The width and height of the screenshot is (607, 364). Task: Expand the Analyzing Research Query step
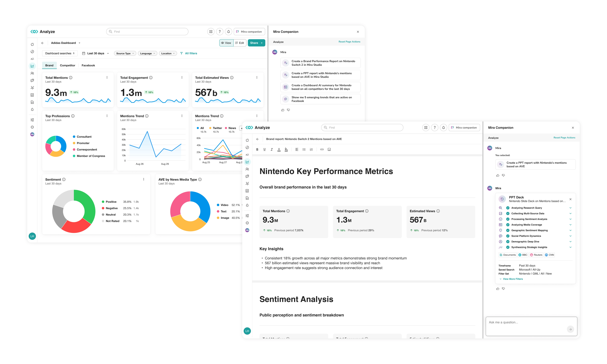570,208
